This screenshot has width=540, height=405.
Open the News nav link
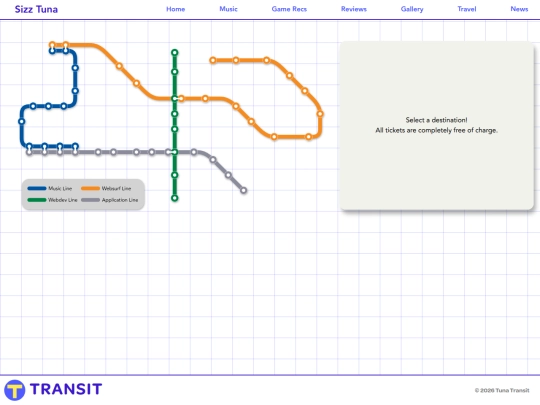tap(519, 9)
